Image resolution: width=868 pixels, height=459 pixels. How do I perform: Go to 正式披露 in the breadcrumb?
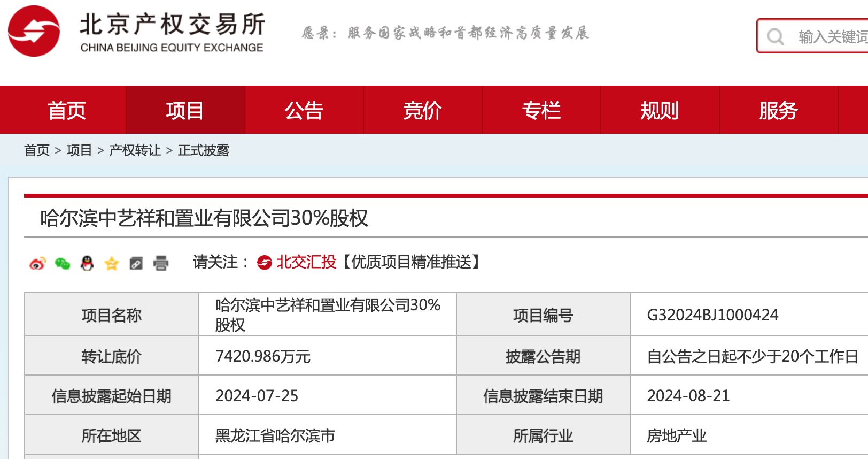(204, 150)
